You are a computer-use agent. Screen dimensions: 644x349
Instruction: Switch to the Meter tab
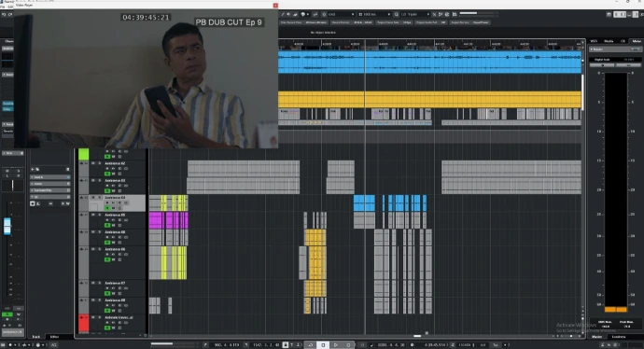[x=637, y=41]
